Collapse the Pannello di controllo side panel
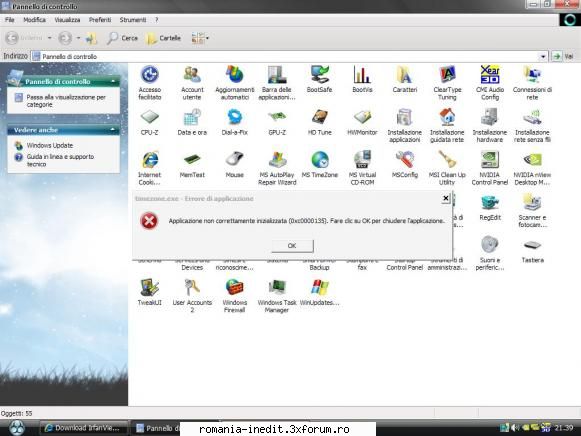Viewport: 581px width, 436px height. [113, 81]
